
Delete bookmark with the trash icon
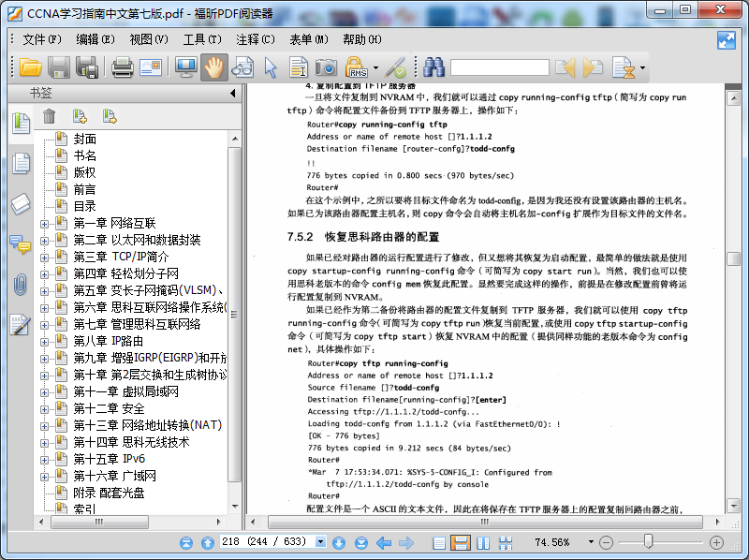(x=50, y=116)
